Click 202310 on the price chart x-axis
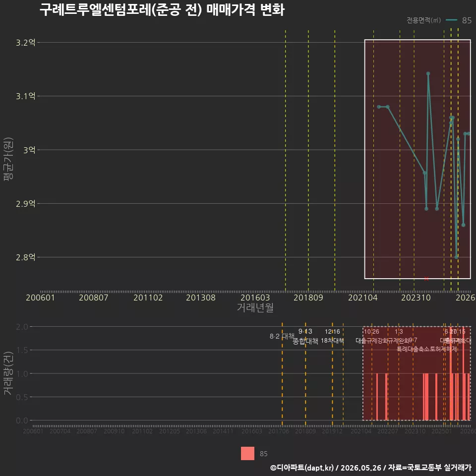476x476 pixels. tap(416, 297)
